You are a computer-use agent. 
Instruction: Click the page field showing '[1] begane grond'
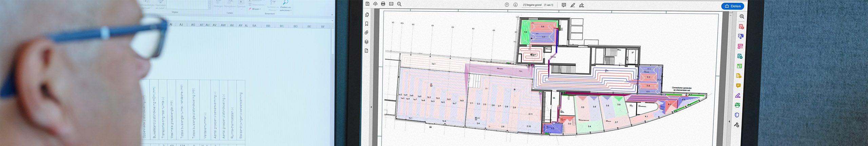pyautogui.click(x=532, y=5)
